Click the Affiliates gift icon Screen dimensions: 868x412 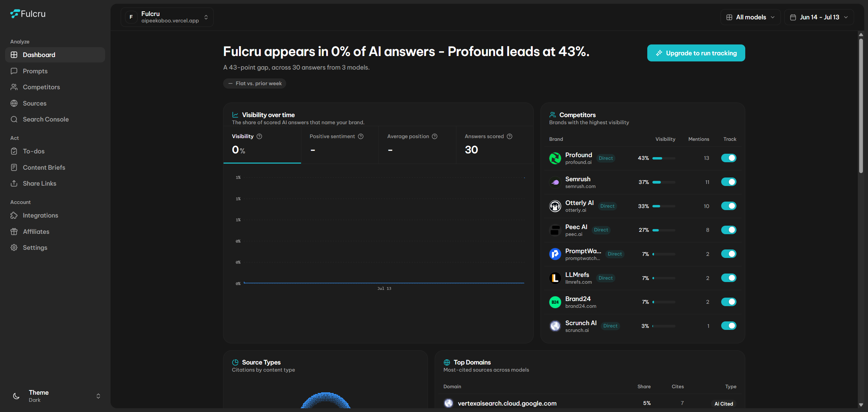[14, 231]
